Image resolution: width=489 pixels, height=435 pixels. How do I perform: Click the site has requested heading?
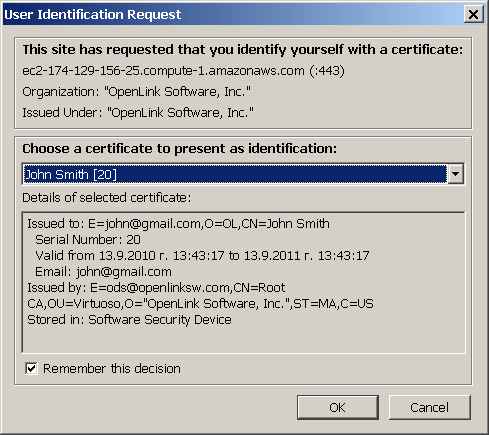(243, 50)
